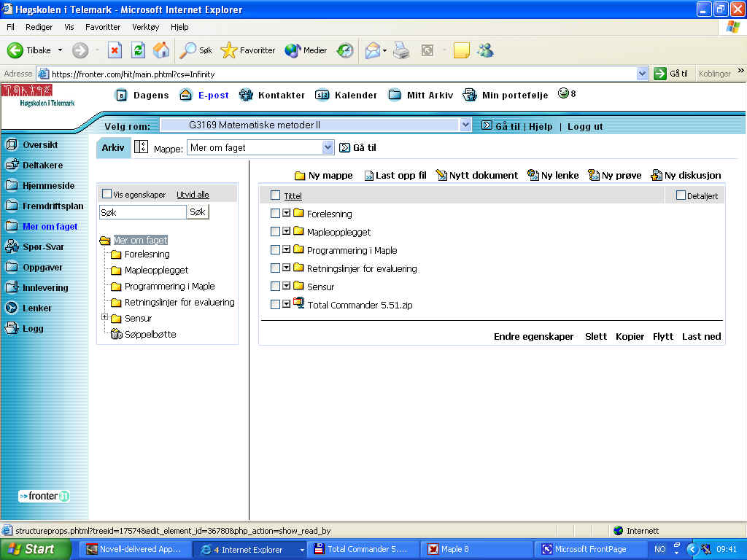Tick the select-all checkbox beside Tittel
Image resolution: width=747 pixels, height=560 pixels.
[275, 195]
